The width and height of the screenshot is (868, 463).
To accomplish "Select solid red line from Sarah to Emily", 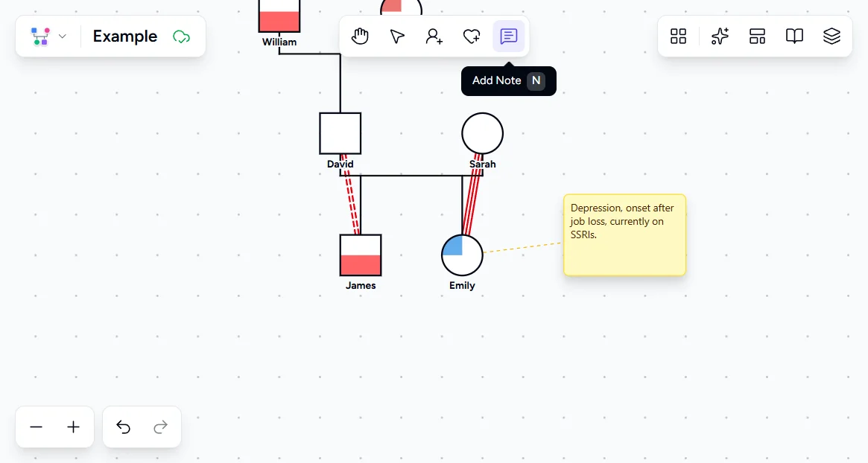I will (472, 195).
